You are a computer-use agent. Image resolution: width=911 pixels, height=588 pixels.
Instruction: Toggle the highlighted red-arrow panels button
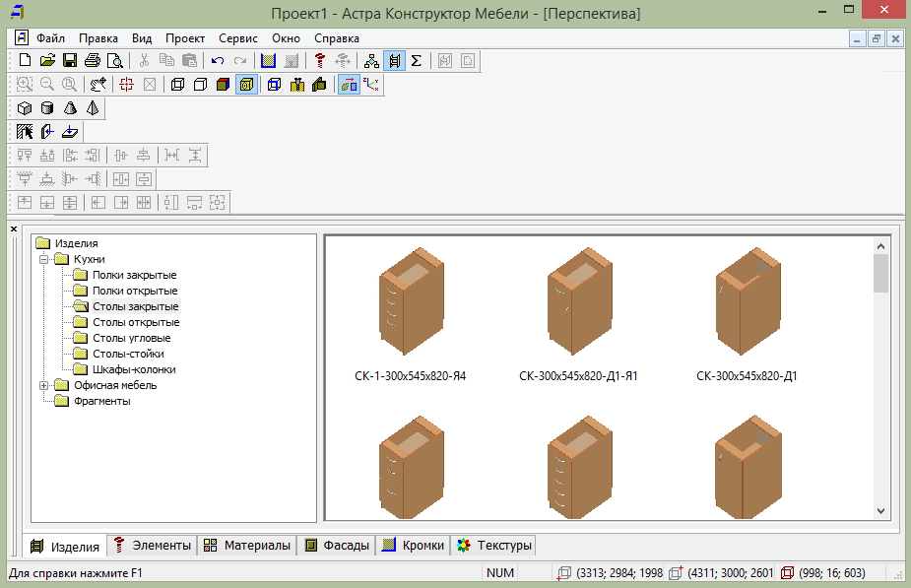349,85
